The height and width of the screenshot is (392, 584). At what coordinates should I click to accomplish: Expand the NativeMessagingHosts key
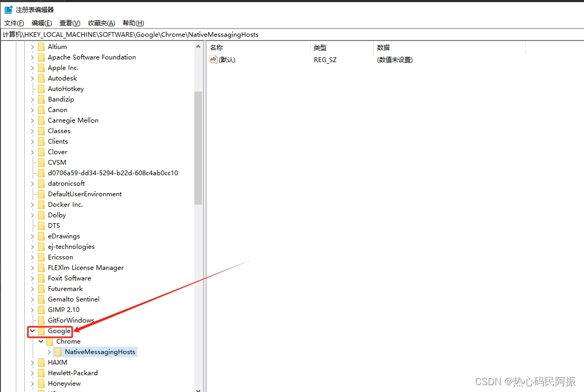49,352
